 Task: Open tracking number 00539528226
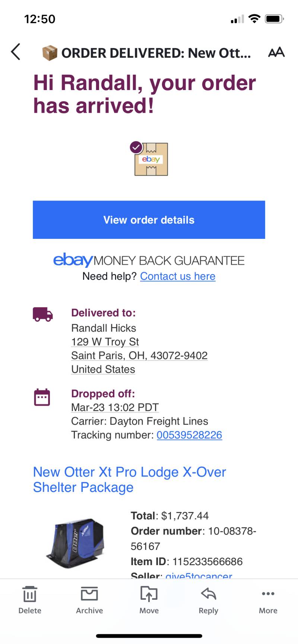click(189, 435)
